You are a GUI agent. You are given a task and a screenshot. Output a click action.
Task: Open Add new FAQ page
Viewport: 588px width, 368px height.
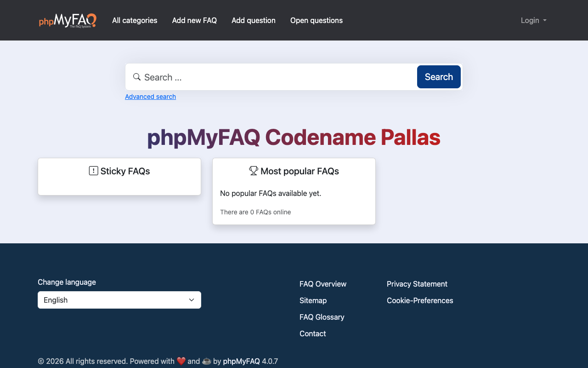(194, 20)
